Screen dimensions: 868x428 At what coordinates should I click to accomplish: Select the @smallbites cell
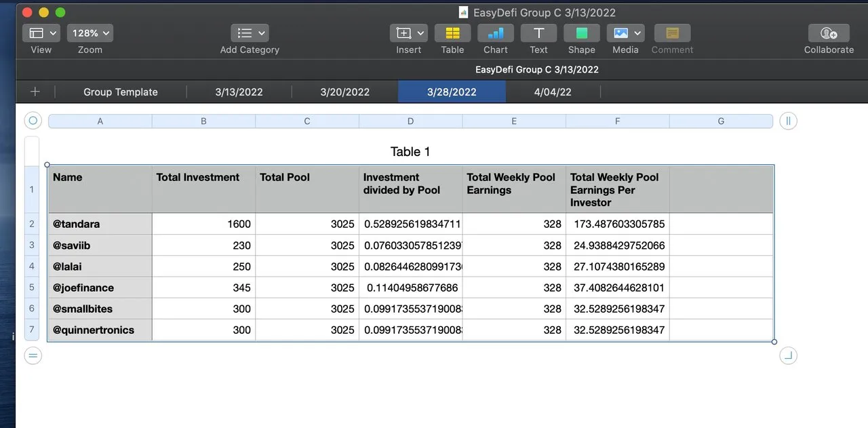[x=100, y=308]
